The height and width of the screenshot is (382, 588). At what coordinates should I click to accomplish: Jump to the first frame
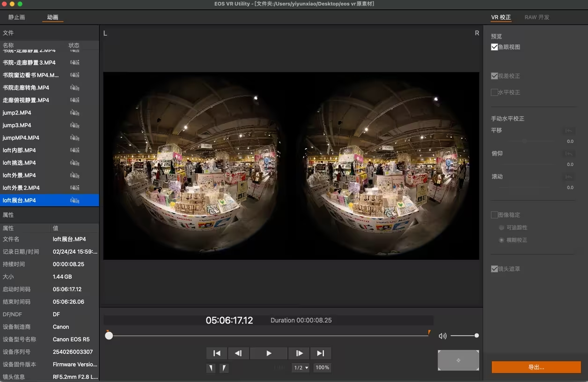(217, 353)
